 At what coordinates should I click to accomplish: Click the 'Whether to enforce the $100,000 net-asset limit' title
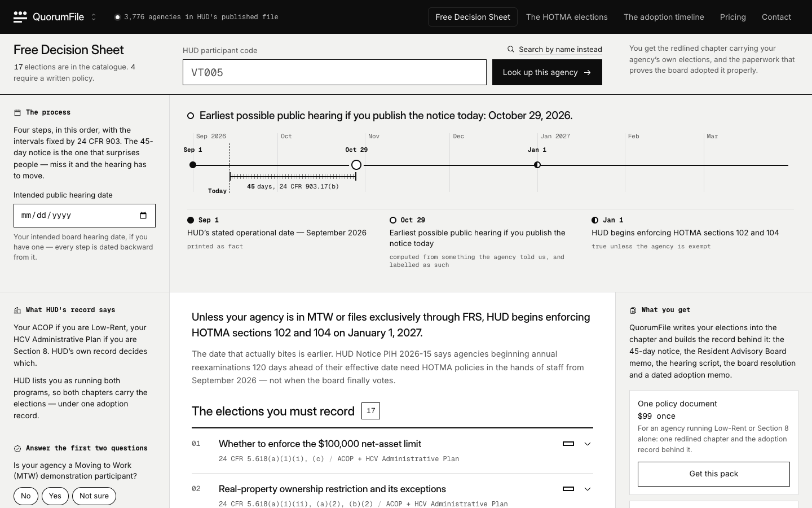320,444
